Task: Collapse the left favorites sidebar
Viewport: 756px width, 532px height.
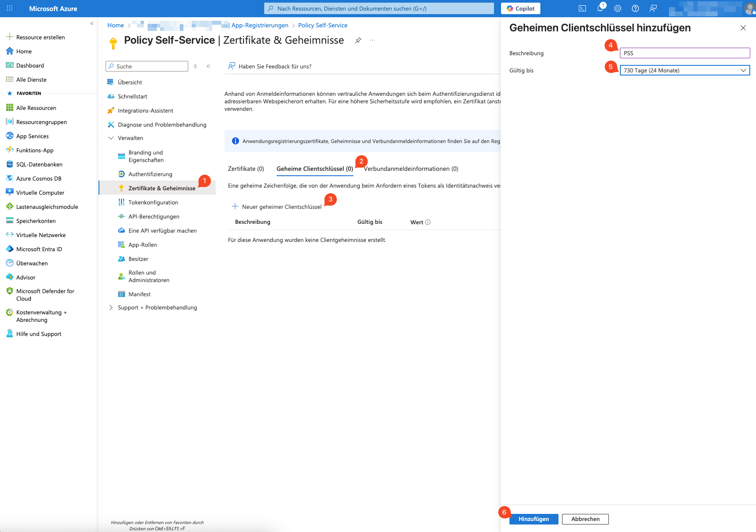Action: (x=92, y=23)
